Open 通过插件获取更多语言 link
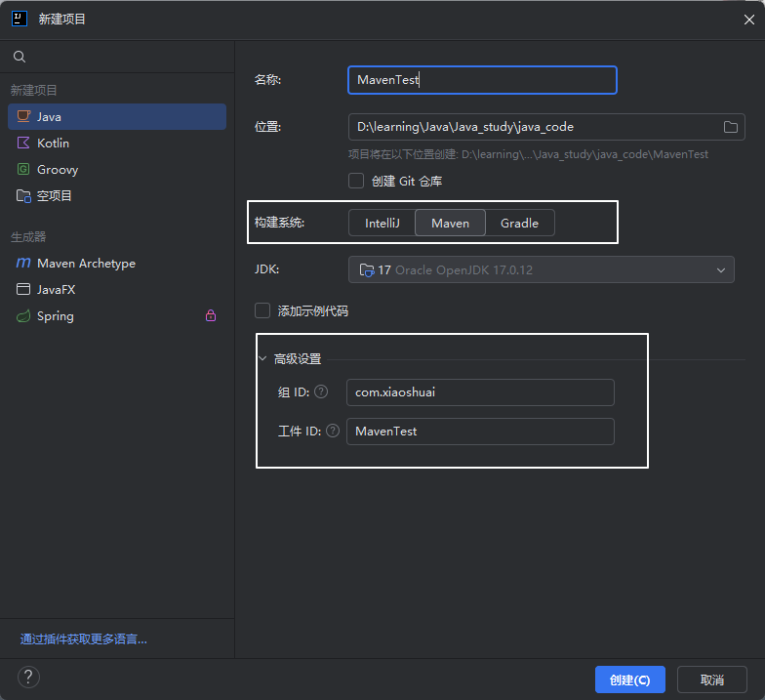 pos(84,638)
